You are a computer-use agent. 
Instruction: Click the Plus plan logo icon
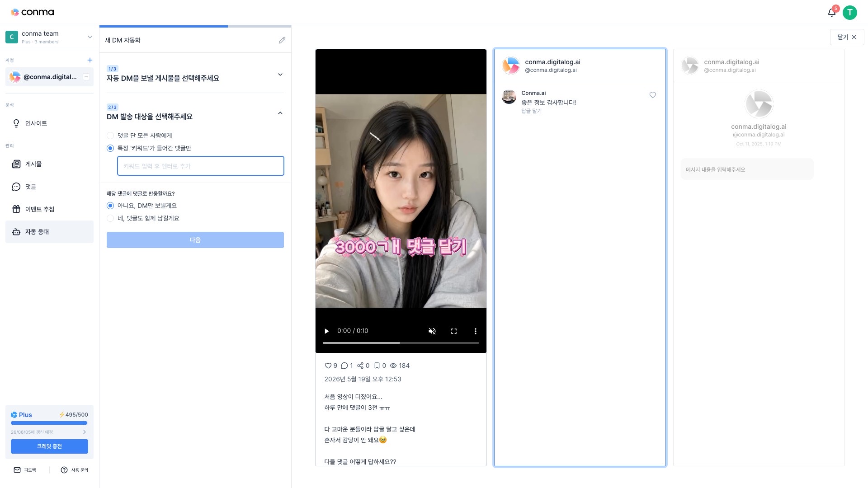coord(14,415)
